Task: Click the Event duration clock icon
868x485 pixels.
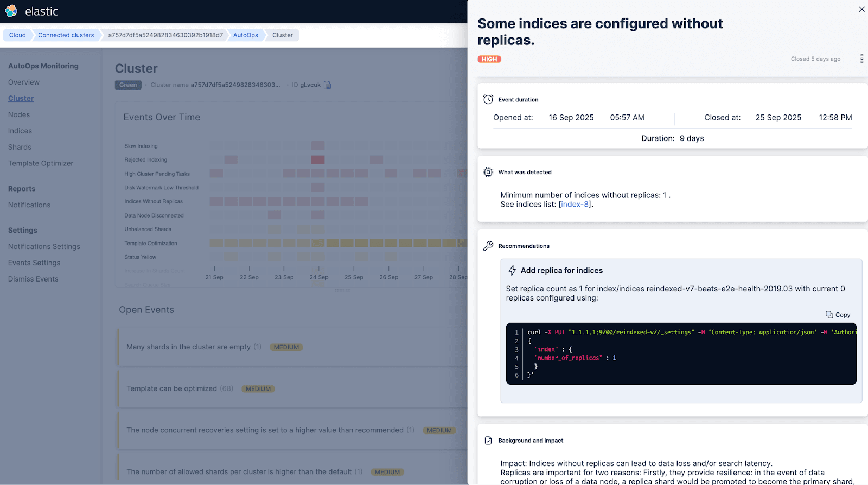Action: point(488,100)
